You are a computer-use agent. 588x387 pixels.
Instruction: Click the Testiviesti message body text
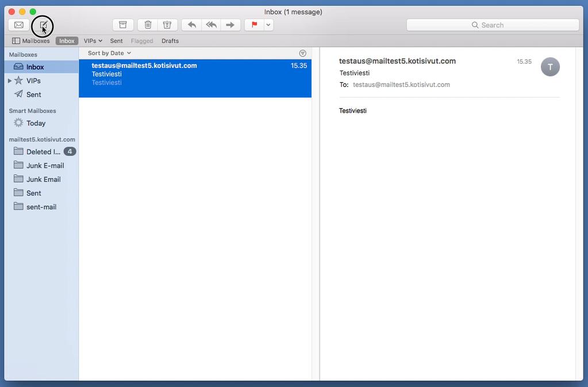click(352, 110)
